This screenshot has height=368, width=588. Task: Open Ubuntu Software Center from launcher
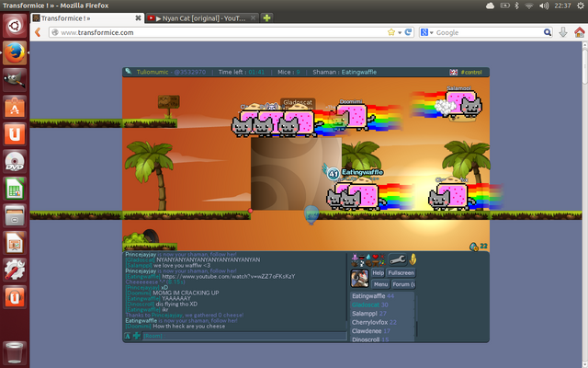(15, 107)
